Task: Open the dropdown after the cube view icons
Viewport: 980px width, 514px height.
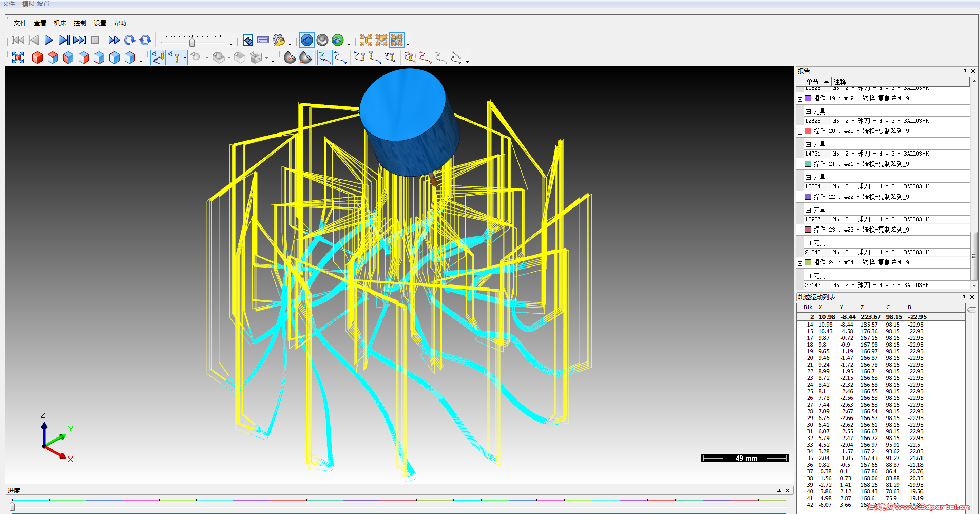Action: pos(141,61)
